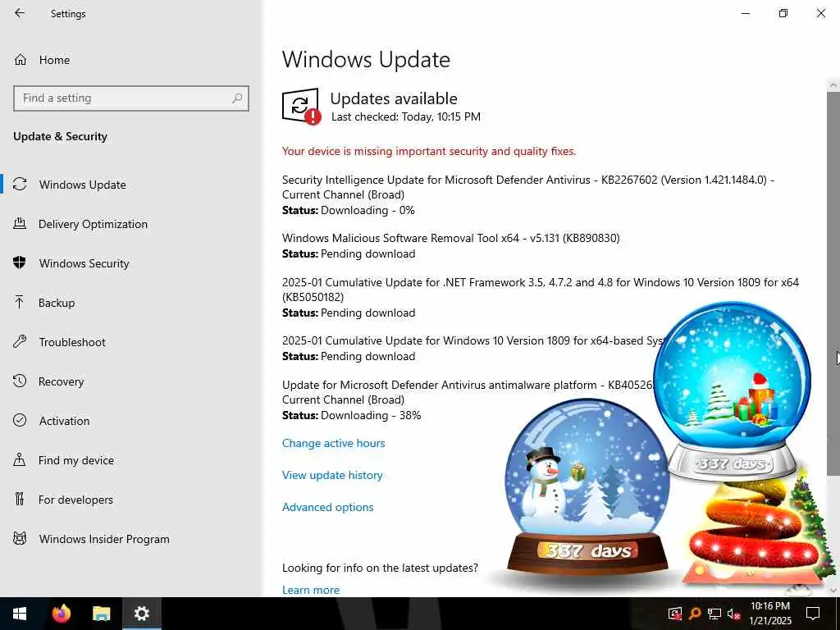Image resolution: width=840 pixels, height=630 pixels.
Task: Open Advanced options link
Action: tap(327, 507)
